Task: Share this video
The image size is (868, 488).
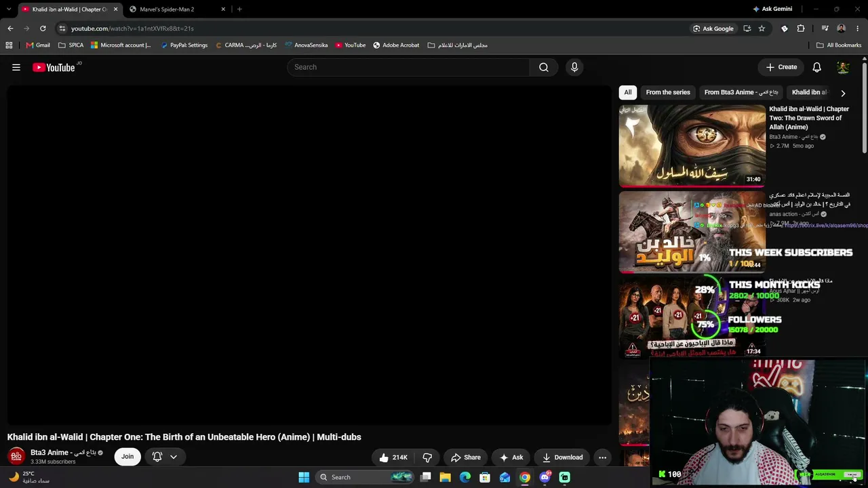Action: [466, 457]
